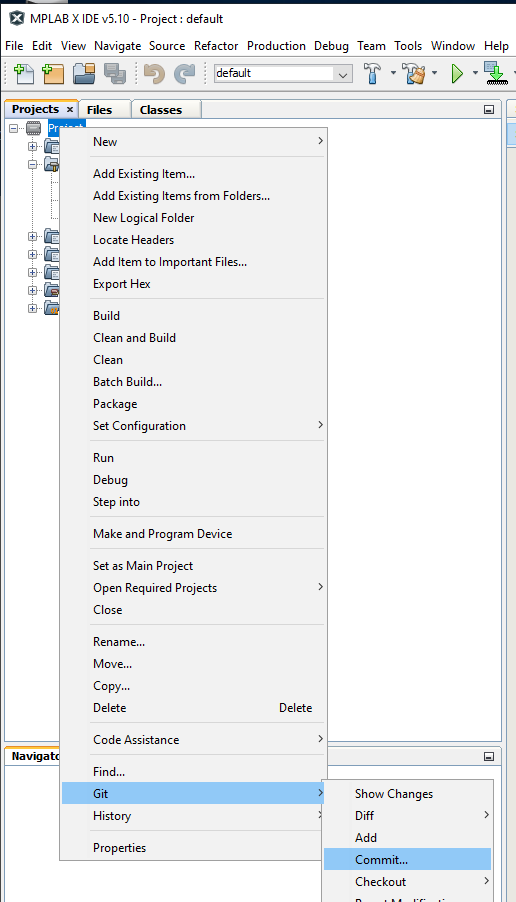Switch to the Files tab
Screen dimensions: 516x902
coord(100,110)
